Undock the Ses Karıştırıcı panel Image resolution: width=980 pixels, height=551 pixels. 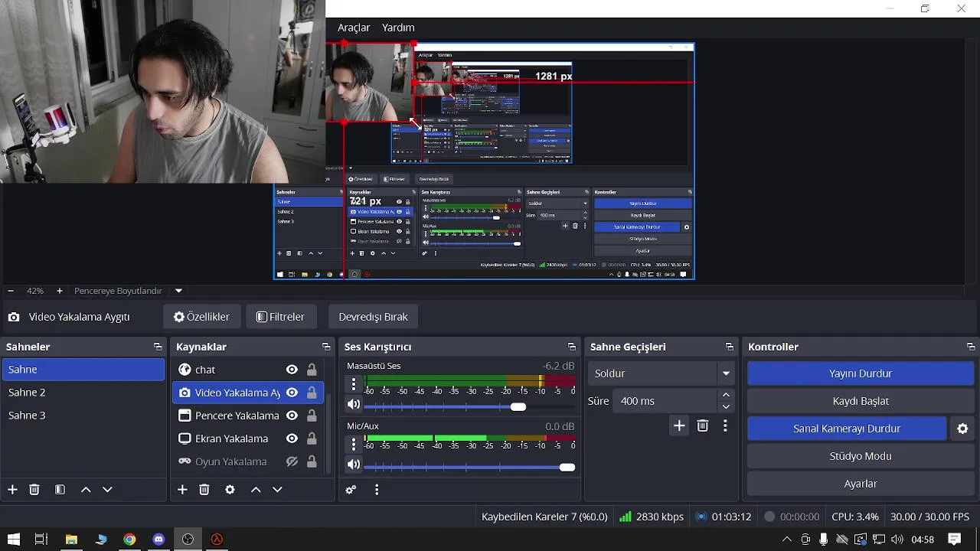tap(571, 347)
